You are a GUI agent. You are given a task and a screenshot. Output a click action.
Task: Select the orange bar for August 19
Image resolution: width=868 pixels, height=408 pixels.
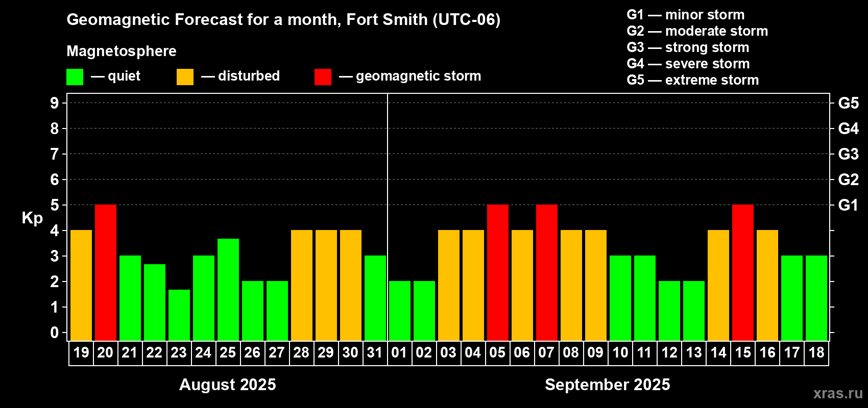pyautogui.click(x=81, y=286)
